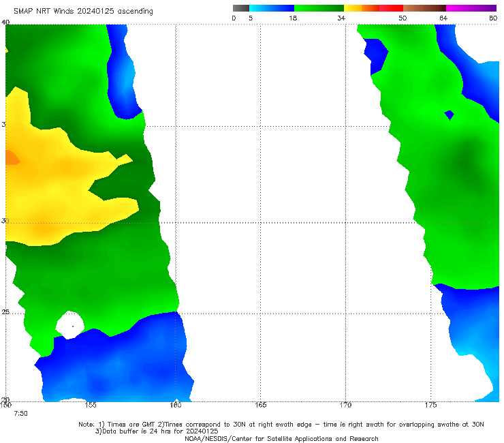Click the light blue segment of the color bar

[x=272, y=8]
